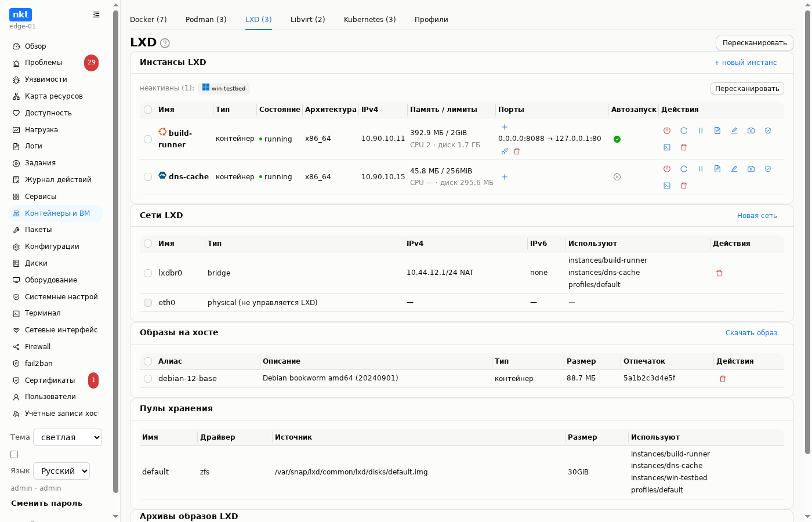Open the build-runner document icon
Viewport: 812px width, 522px height.
[x=717, y=130]
